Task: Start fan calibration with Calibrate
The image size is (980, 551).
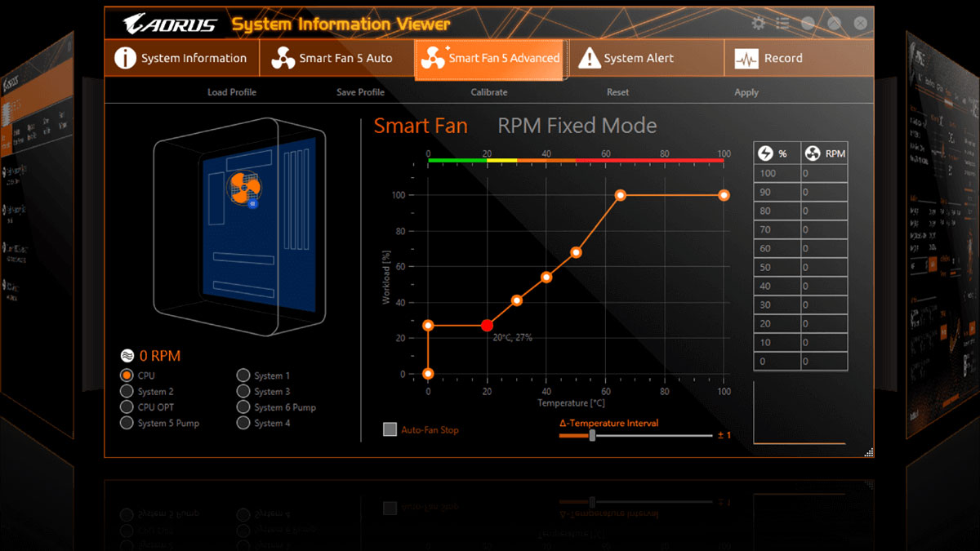Action: [x=489, y=92]
